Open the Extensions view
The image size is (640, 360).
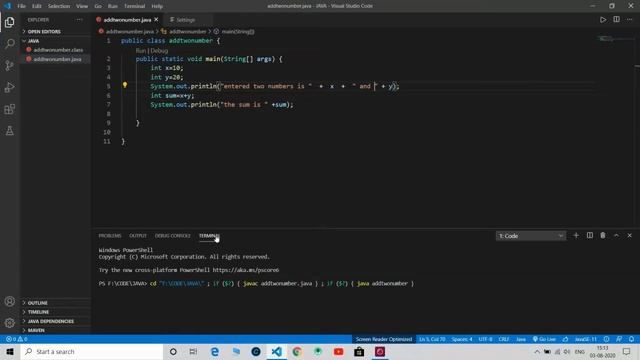(10, 109)
